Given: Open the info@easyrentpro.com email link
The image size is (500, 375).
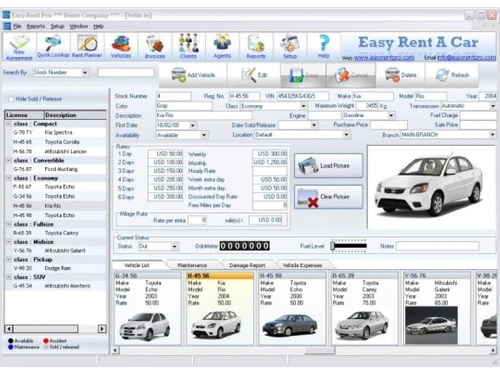Looking at the screenshot, I should 467,58.
